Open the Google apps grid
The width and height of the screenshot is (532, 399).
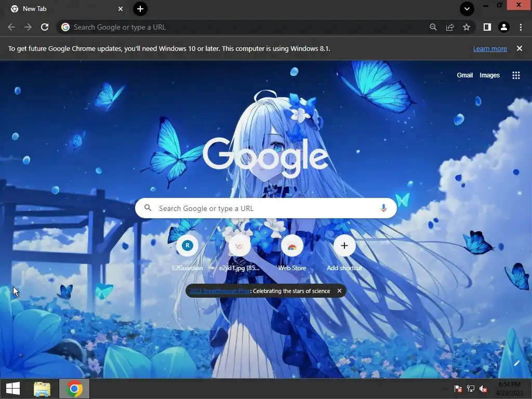[x=516, y=75]
